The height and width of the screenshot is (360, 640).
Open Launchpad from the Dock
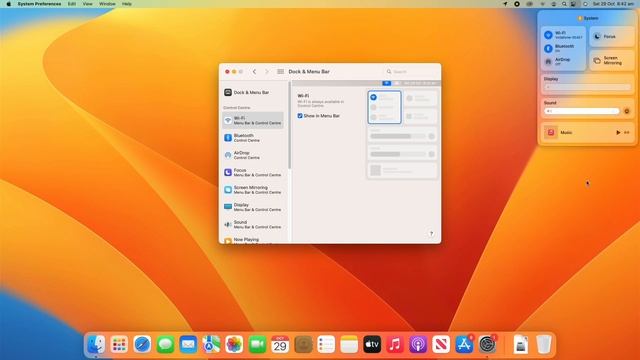click(119, 344)
